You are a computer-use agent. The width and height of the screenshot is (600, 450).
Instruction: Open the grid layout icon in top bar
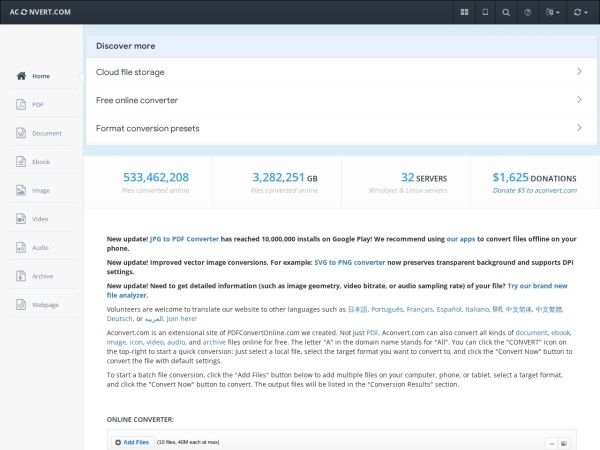[x=464, y=12]
